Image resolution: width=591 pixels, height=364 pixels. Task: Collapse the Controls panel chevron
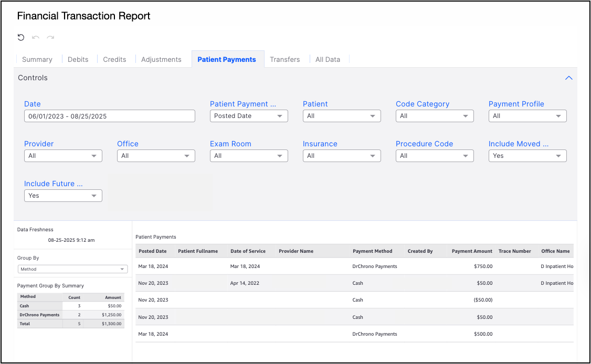568,78
